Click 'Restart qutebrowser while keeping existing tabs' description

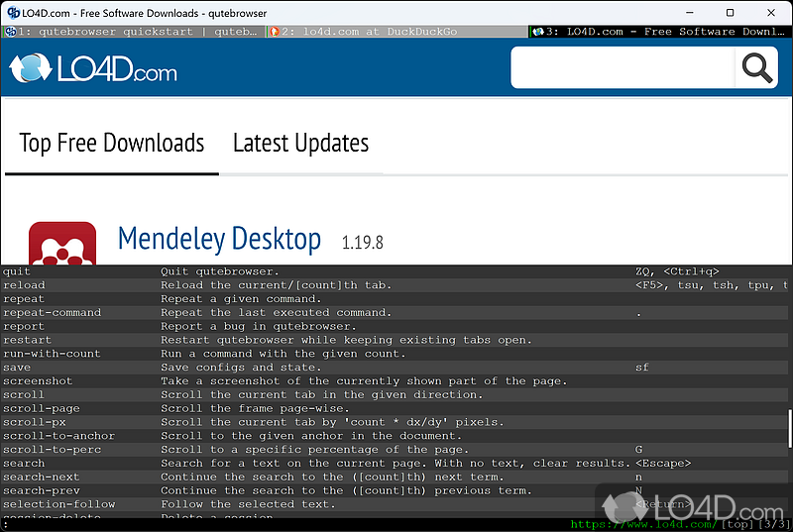click(346, 340)
